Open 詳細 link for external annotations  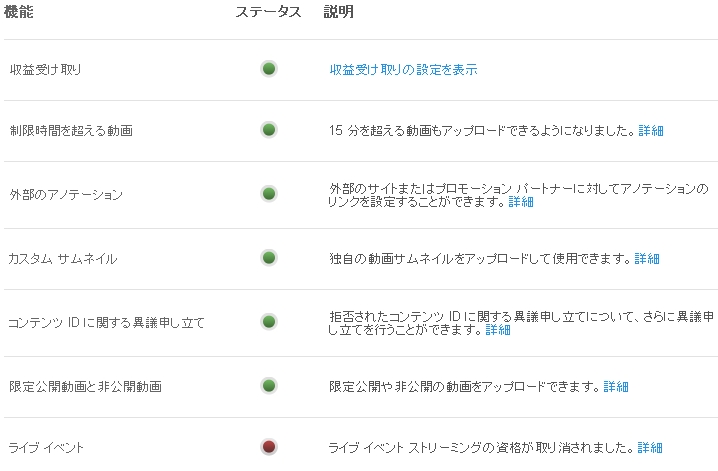[x=521, y=202]
